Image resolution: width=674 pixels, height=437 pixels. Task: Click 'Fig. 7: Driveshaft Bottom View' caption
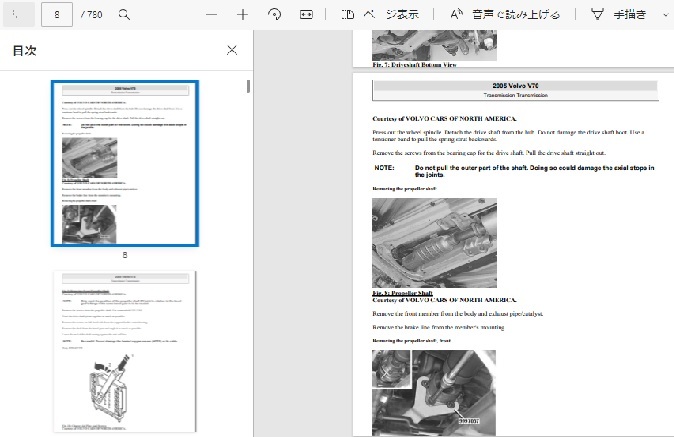point(414,65)
